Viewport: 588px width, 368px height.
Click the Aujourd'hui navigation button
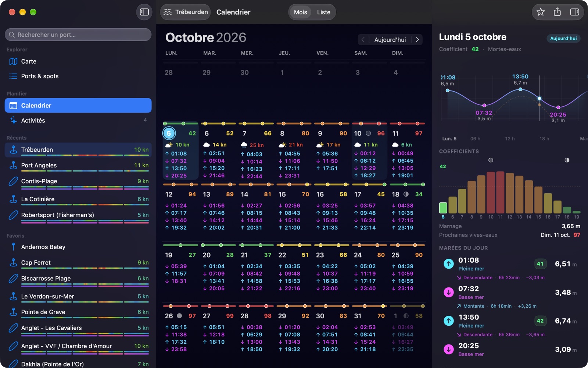pyautogui.click(x=390, y=40)
